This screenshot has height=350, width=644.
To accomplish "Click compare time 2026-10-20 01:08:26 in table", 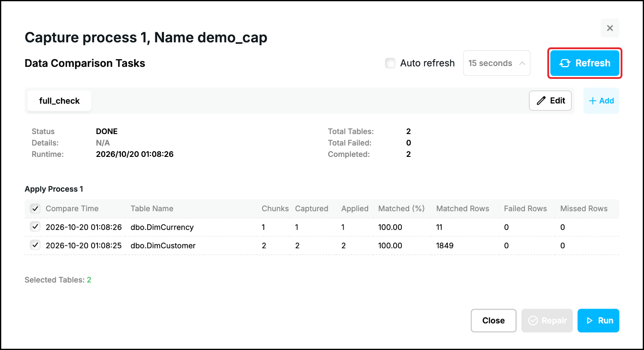I will (84, 227).
